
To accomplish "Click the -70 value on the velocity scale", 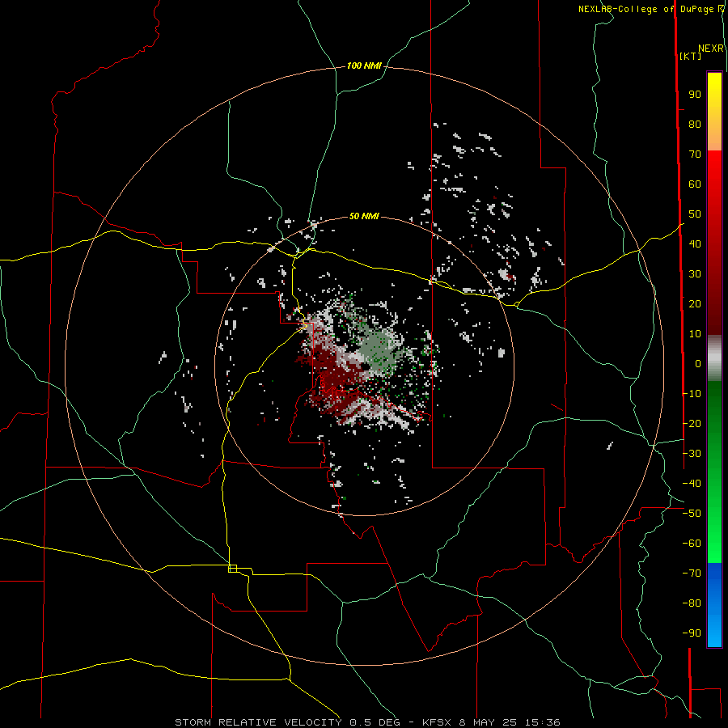I will click(692, 574).
